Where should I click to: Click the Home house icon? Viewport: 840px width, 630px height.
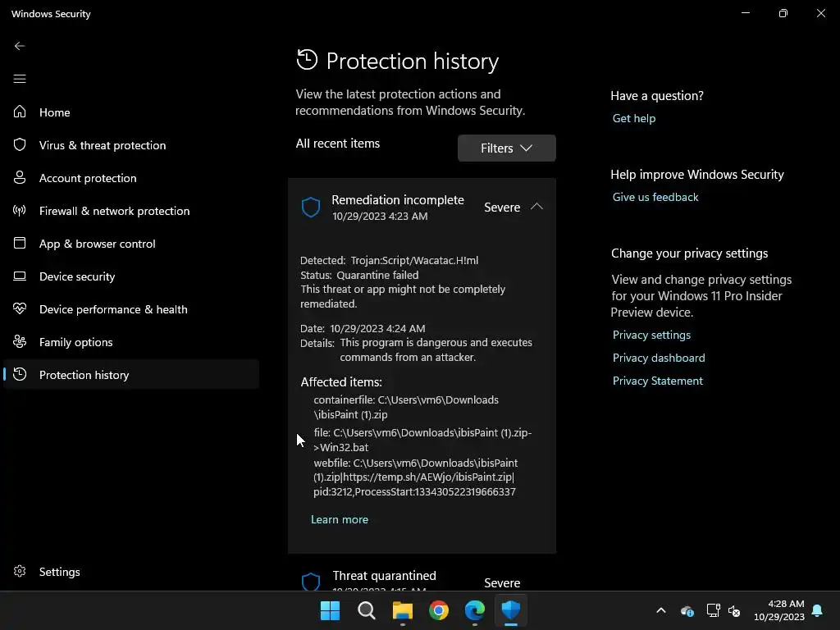tap(20, 112)
